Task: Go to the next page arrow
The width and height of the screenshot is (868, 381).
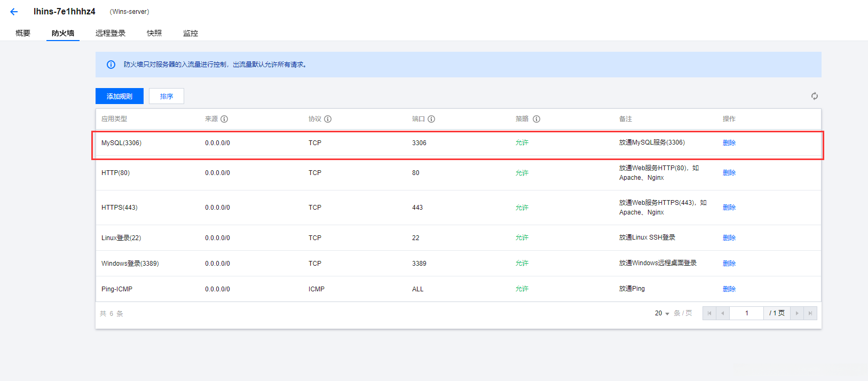Action: click(x=797, y=313)
